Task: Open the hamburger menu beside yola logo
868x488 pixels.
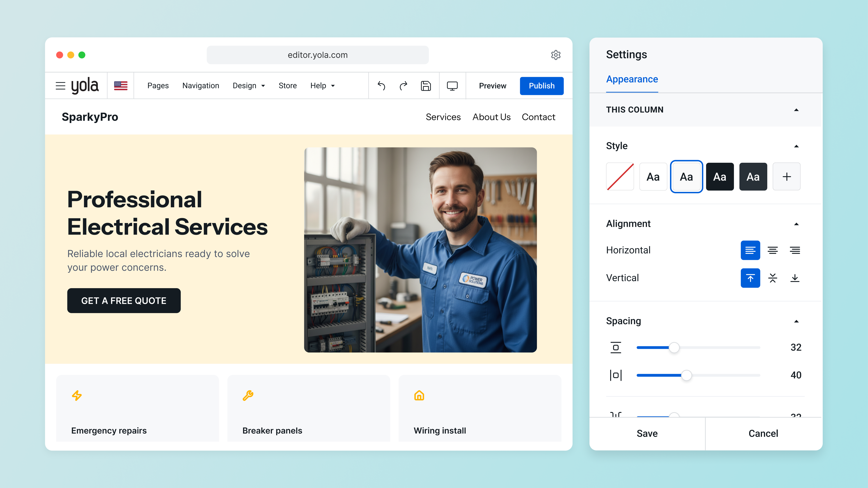Action: (x=60, y=86)
